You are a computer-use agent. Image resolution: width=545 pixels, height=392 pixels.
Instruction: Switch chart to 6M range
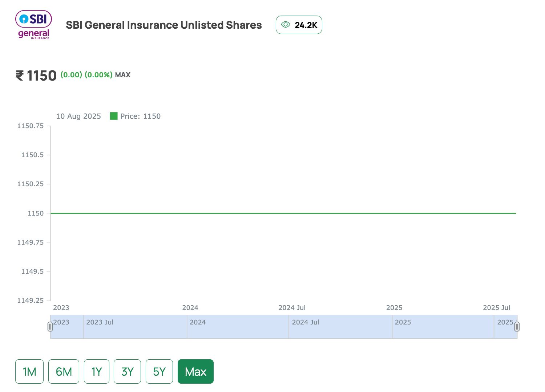(64, 371)
